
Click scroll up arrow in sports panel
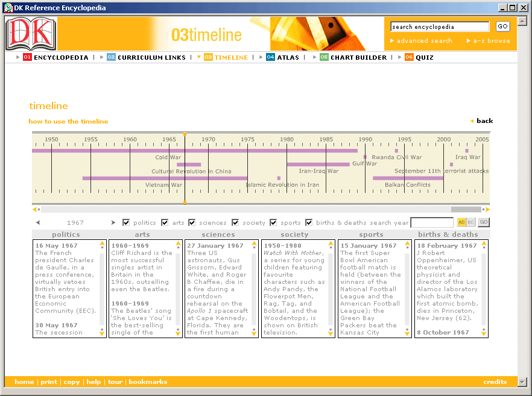click(x=408, y=244)
